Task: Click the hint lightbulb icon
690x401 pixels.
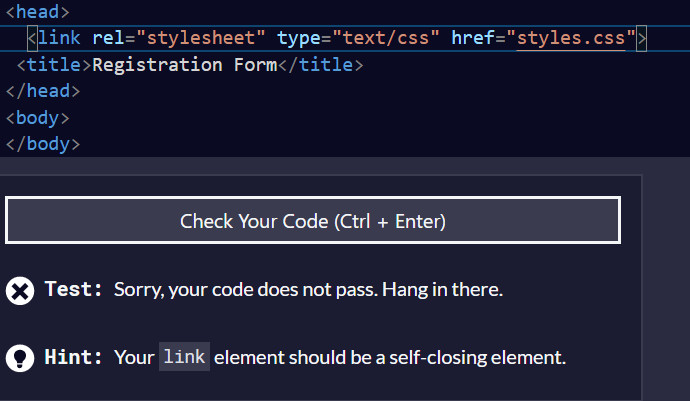Action: (20, 358)
